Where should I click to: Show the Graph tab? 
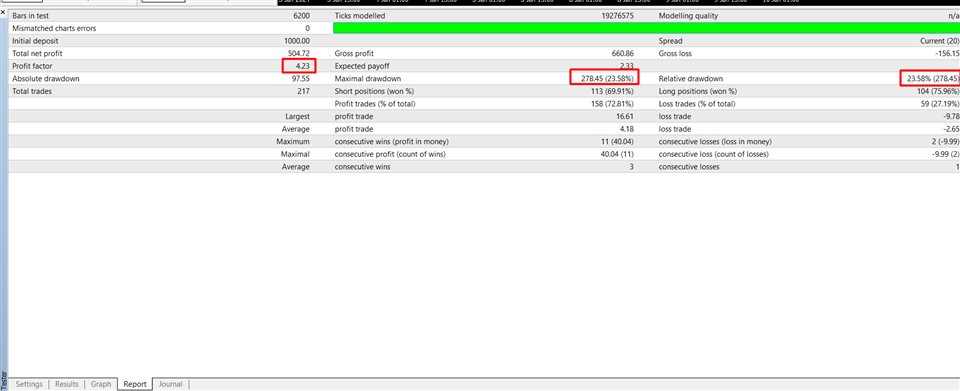[x=101, y=384]
